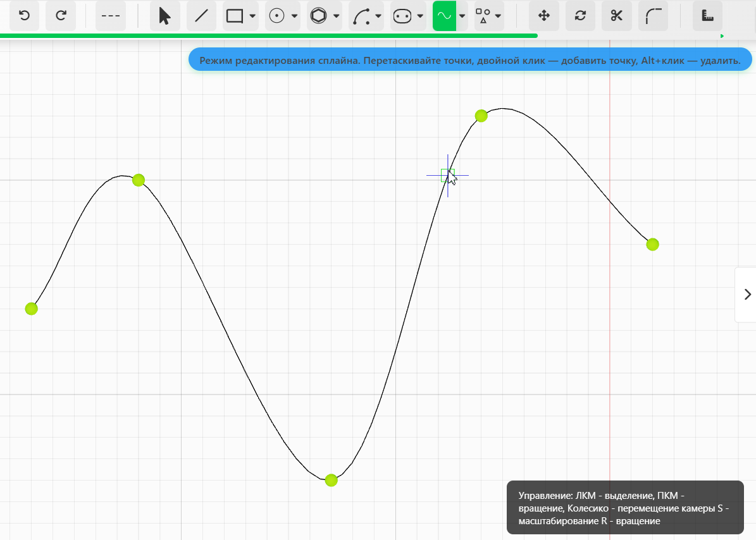Toggle the active spline tool
The image size is (756, 540).
click(x=445, y=16)
